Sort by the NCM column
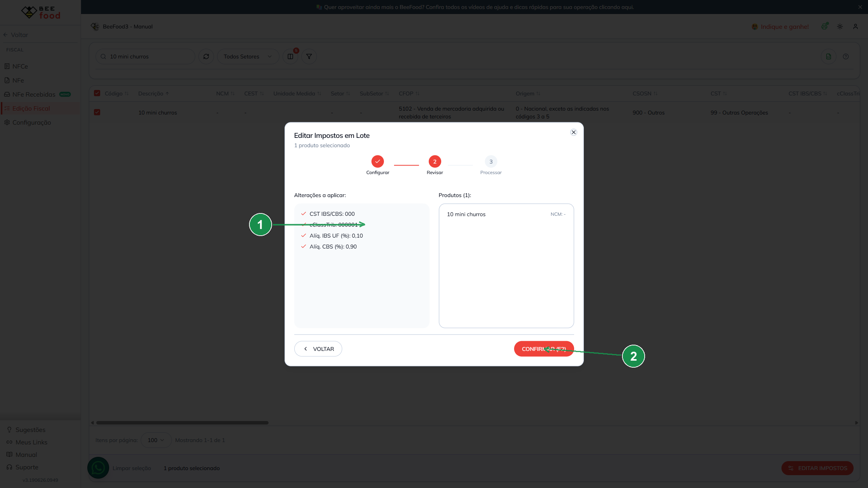 (x=226, y=93)
